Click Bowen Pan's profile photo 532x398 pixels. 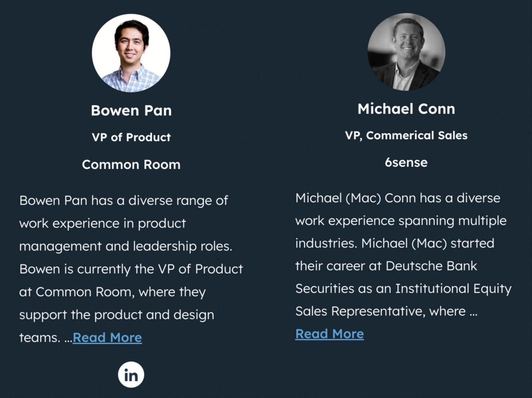[x=131, y=53]
